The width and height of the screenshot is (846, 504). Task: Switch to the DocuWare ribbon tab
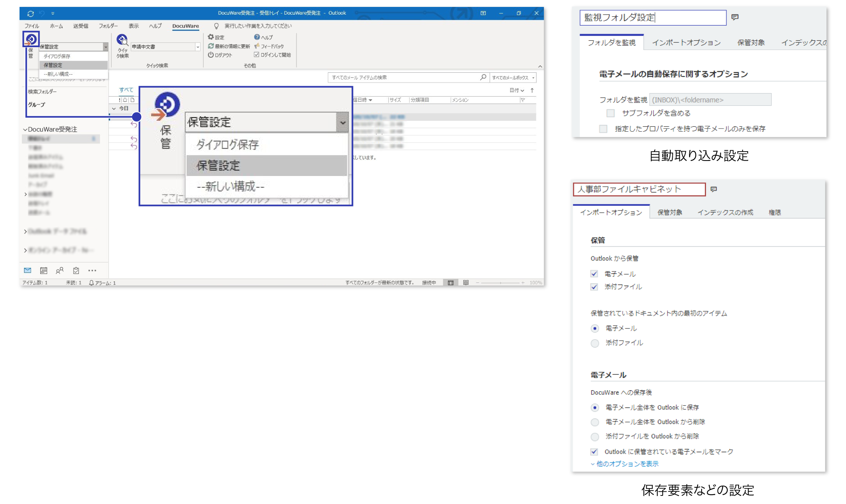pos(185,26)
